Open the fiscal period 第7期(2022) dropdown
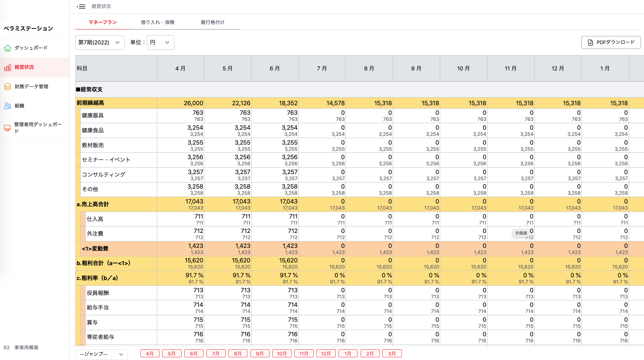The width and height of the screenshot is (644, 360). coord(99,42)
